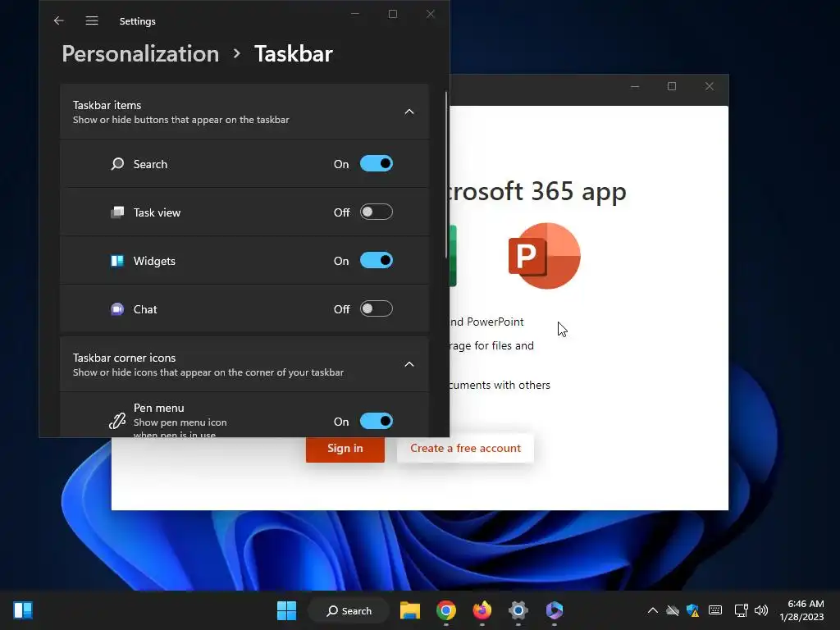Click the 'Widgets' label in Taskbar items
The width and height of the screenshot is (840, 630).
(x=154, y=261)
